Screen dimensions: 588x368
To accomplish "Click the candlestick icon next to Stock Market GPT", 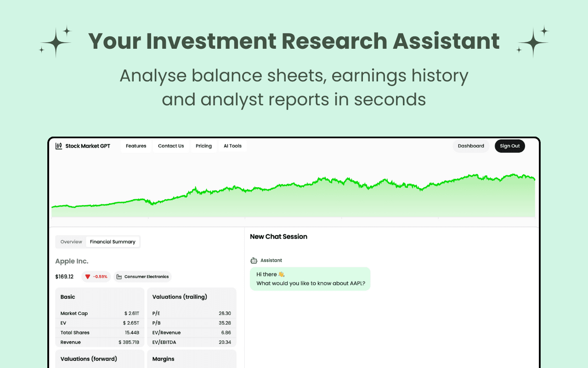I will coord(59,146).
